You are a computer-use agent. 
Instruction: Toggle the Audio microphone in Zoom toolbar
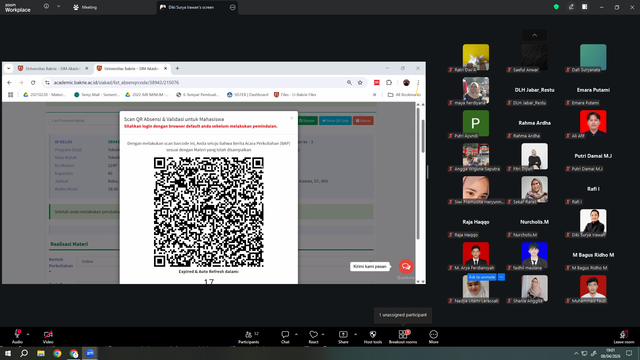click(17, 336)
